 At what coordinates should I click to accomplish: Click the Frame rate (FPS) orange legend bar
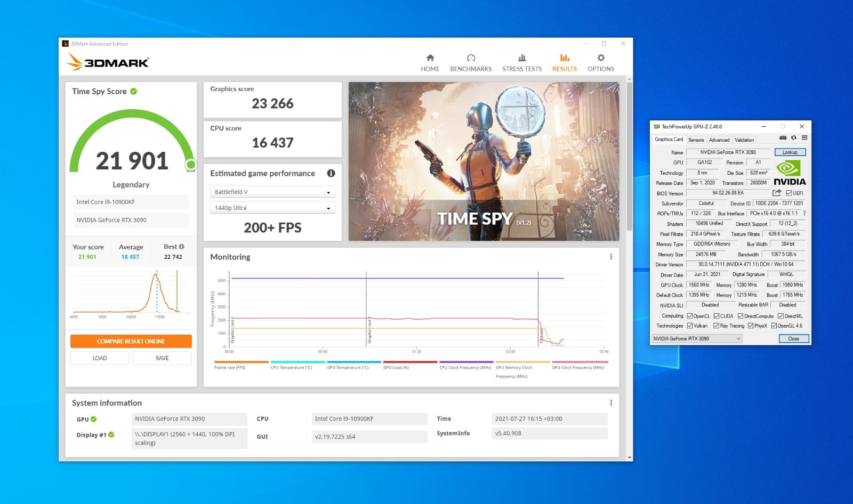(x=242, y=362)
